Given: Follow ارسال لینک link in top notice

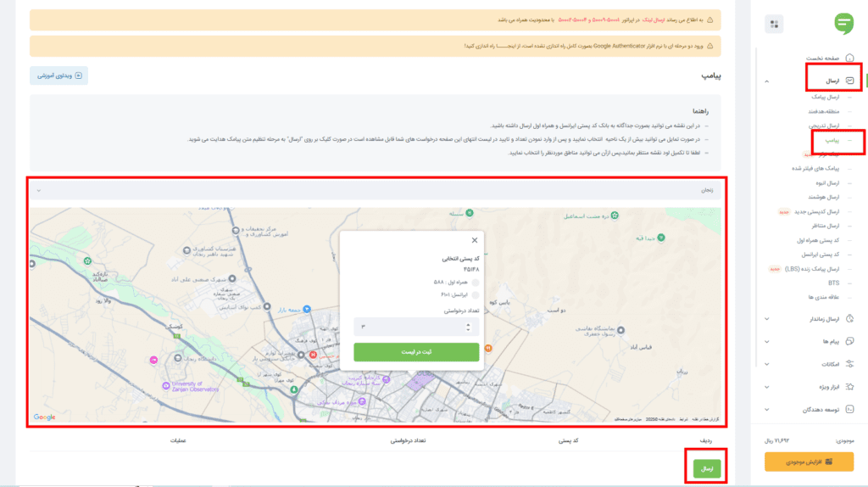Looking at the screenshot, I should click(654, 20).
